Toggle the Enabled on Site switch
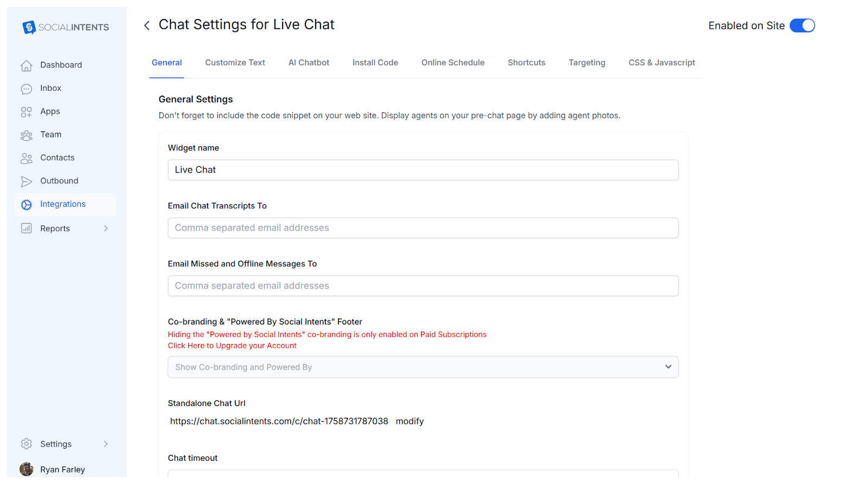Viewport: 868px width, 484px height. tap(802, 26)
